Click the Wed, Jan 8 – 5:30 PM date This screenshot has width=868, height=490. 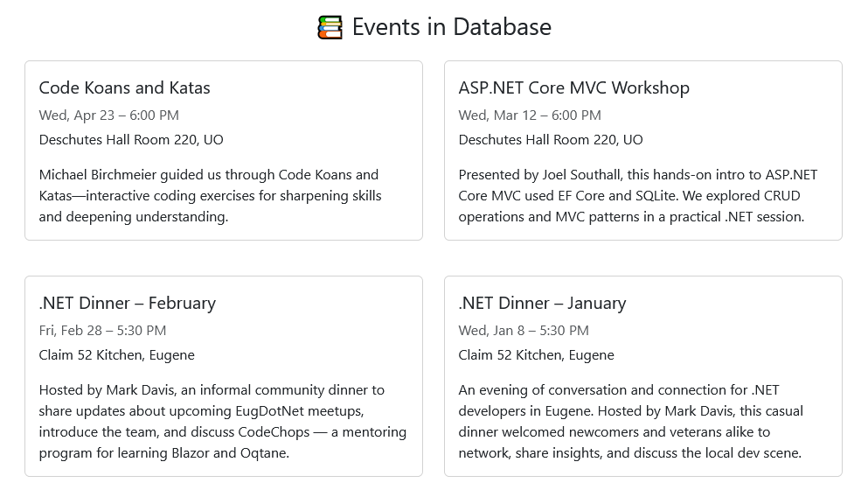tap(524, 331)
